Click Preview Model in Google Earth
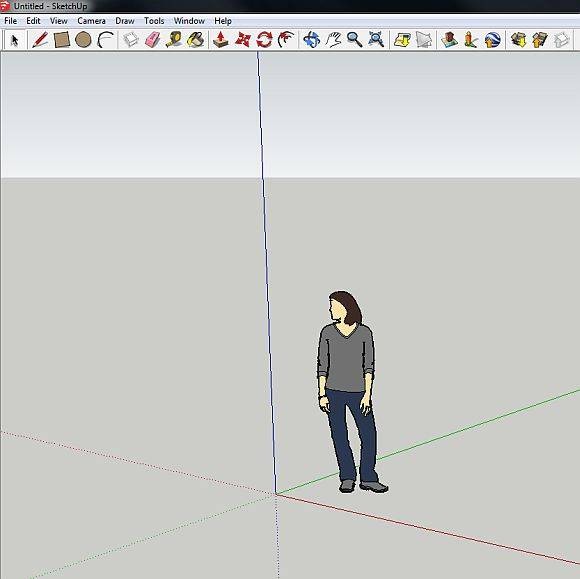 (x=493, y=40)
